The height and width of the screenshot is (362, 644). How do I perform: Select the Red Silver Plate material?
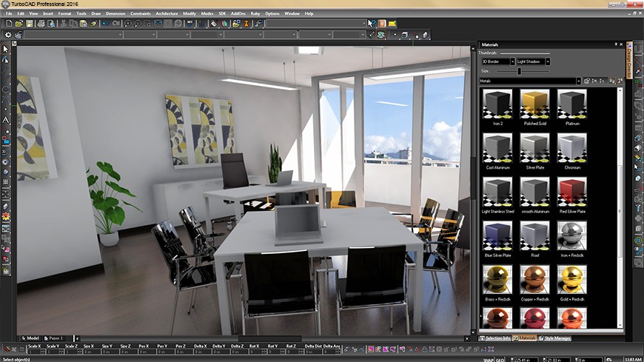(x=571, y=194)
